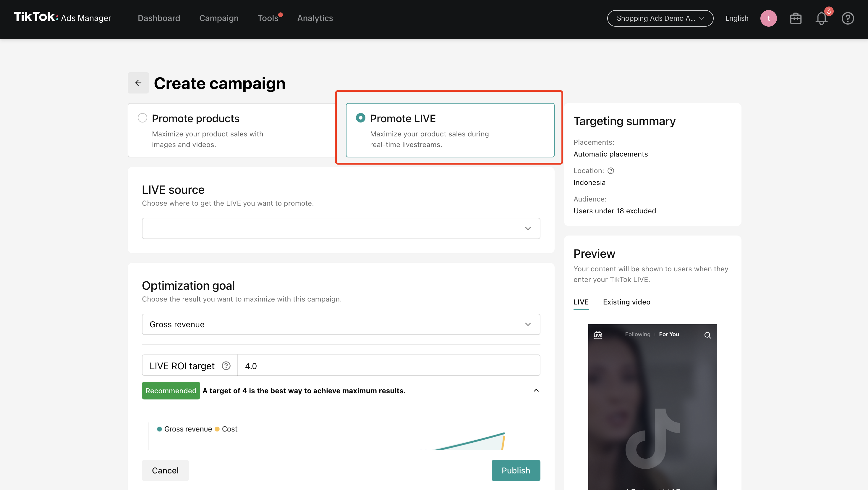
Task: Click the Cancel button
Action: [165, 470]
